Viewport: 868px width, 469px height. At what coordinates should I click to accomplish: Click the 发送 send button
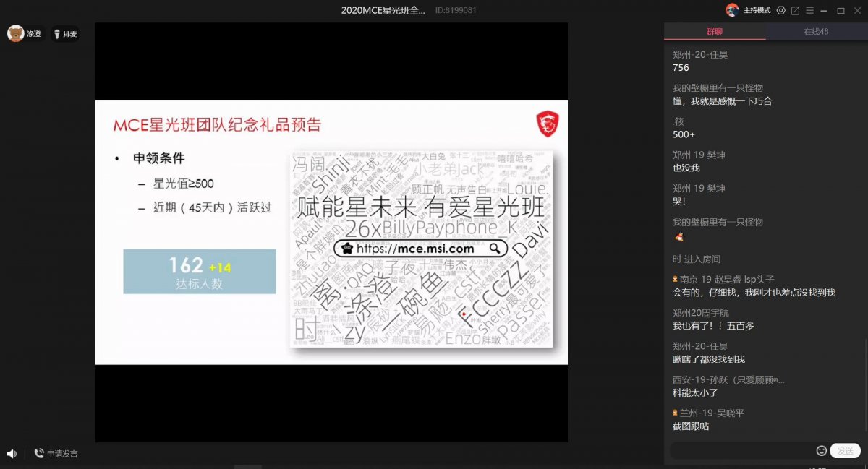(845, 450)
